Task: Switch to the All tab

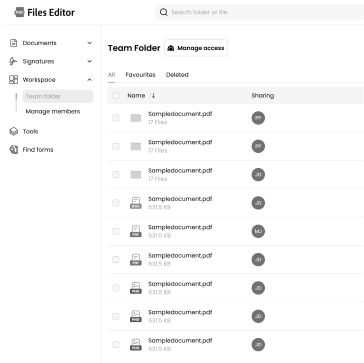Action: pyautogui.click(x=111, y=75)
